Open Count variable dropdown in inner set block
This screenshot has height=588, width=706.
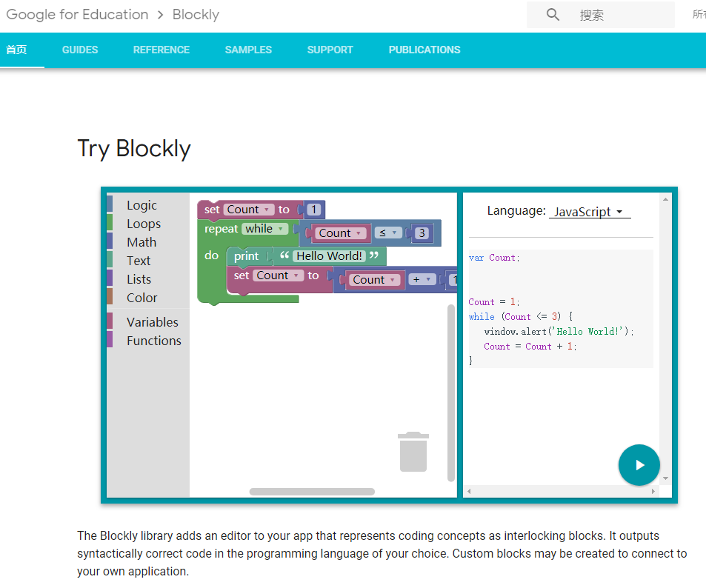278,275
